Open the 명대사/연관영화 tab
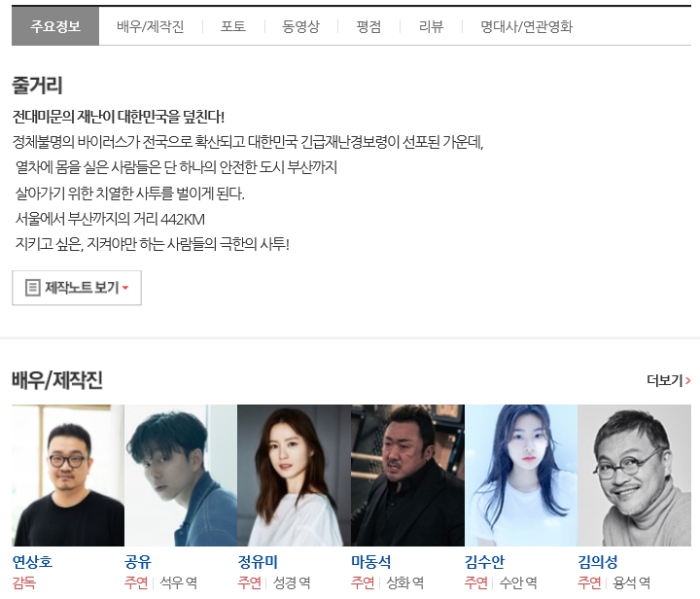Screen dimensions: 700x599 (x=526, y=26)
